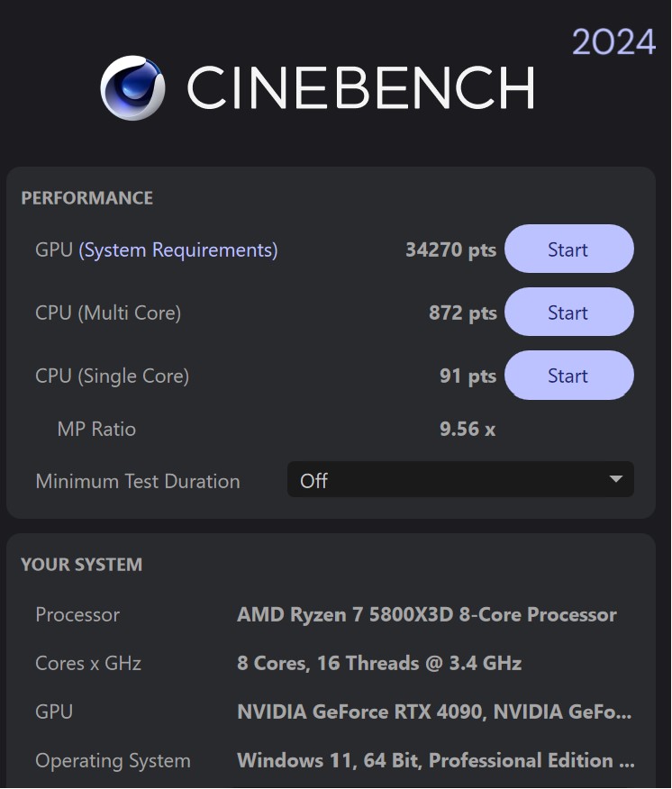The image size is (672, 789).
Task: Click the dropdown chevron next to Off
Action: [615, 479]
